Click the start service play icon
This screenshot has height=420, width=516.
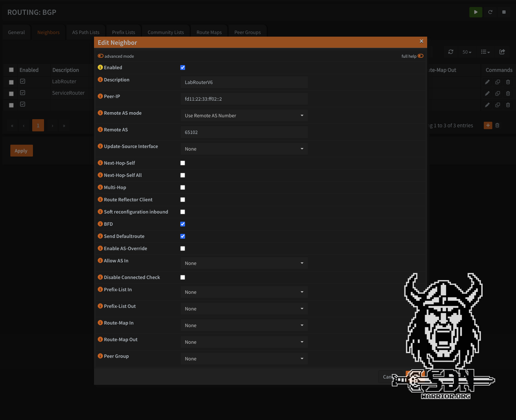coord(476,12)
